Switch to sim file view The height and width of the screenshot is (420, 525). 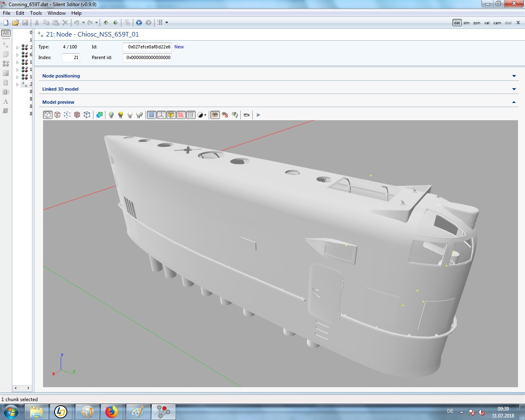(x=466, y=23)
